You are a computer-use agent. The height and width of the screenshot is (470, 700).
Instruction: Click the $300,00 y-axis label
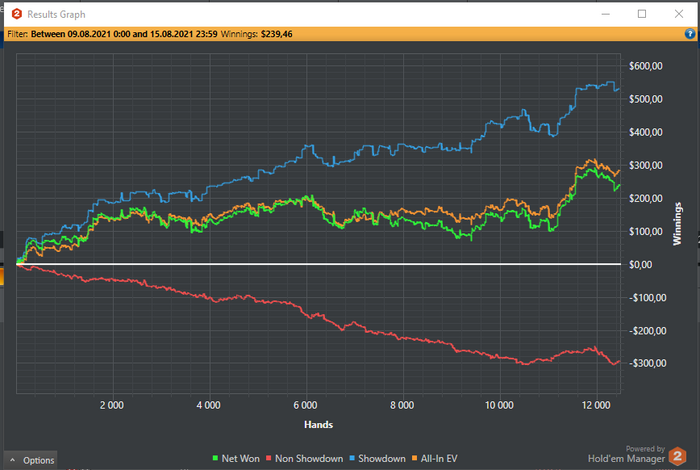point(646,165)
